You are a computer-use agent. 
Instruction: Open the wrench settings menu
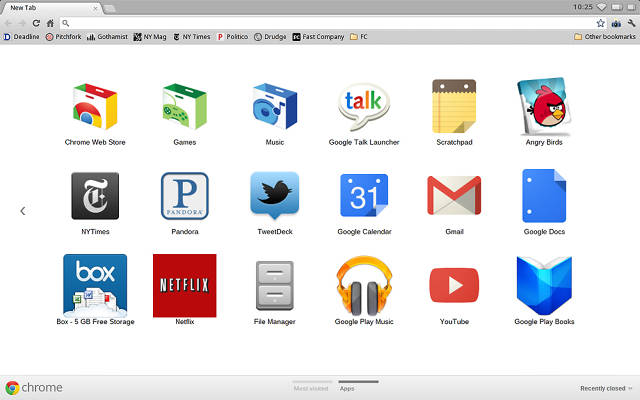pos(631,23)
